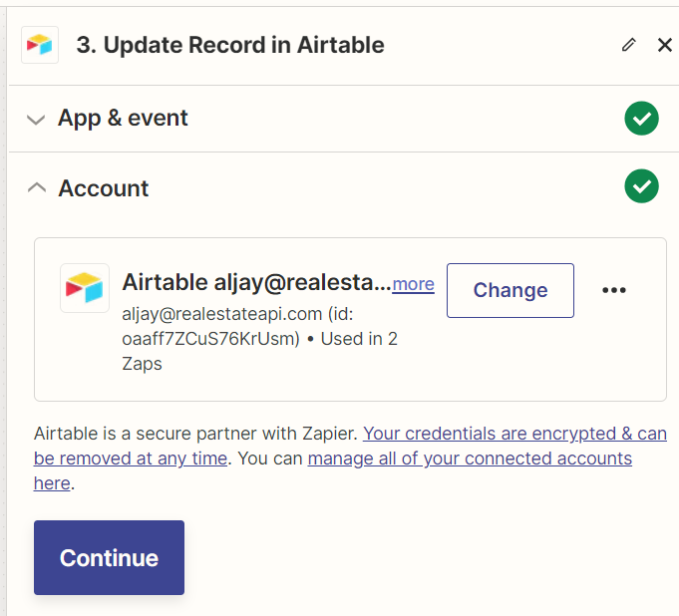
Task: Click the green checkmark beside App & event
Action: click(x=641, y=119)
